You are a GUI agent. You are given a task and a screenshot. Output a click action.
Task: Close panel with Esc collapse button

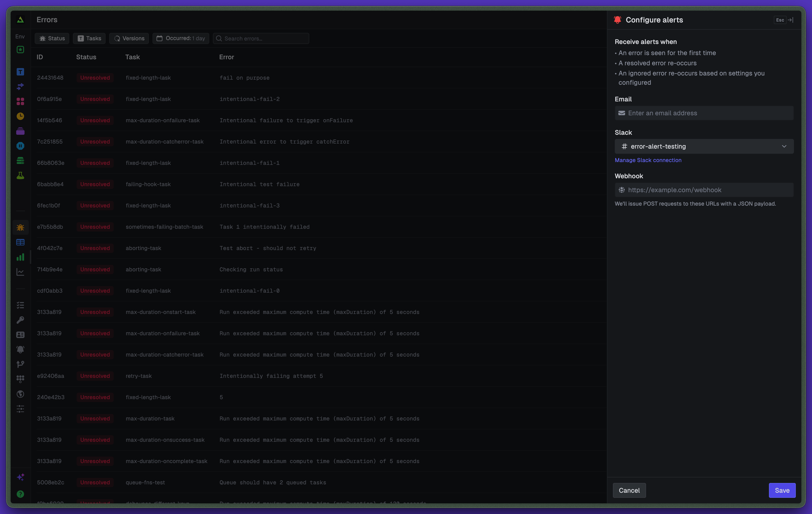784,20
